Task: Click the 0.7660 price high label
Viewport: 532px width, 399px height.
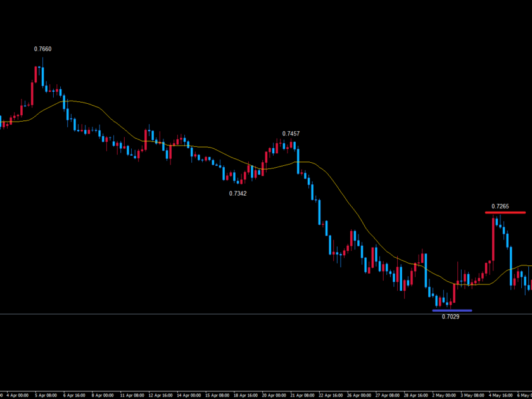Action: coord(42,49)
